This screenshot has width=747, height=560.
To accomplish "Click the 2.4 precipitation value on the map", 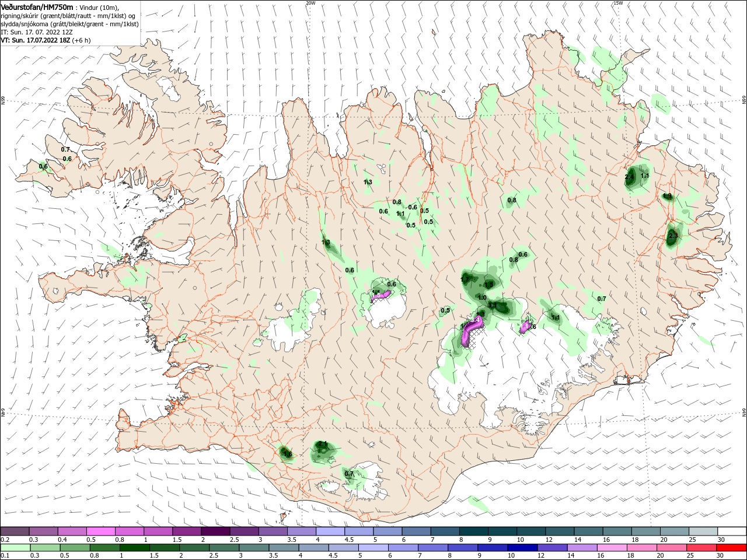I will (629, 177).
